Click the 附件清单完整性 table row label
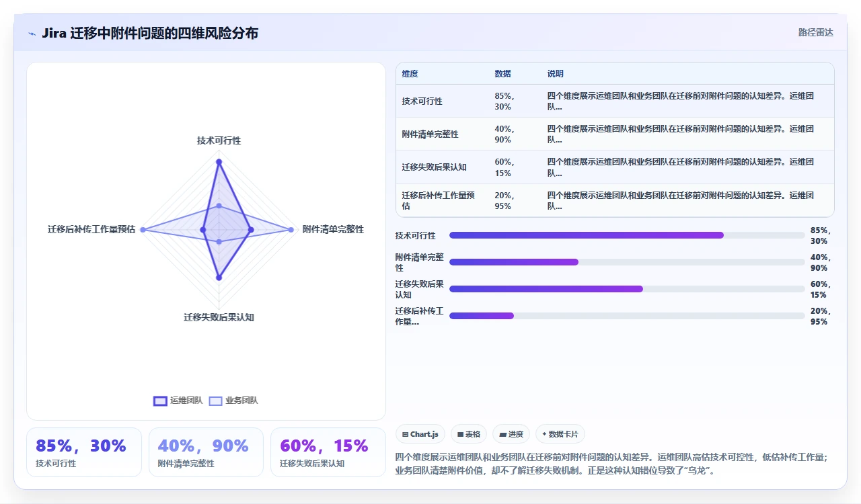Image resolution: width=861 pixels, height=504 pixels. pyautogui.click(x=430, y=134)
